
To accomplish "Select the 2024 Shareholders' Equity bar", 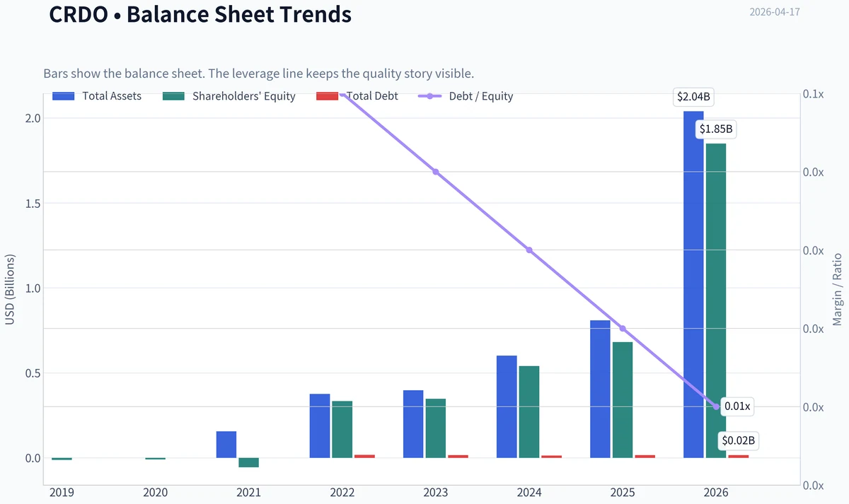I will pos(529,412).
